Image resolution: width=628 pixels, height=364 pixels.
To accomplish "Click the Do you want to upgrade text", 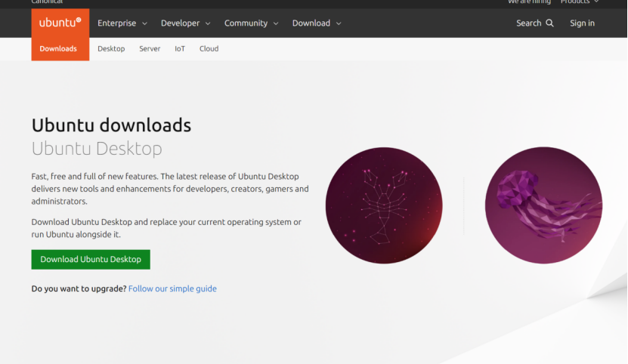I will point(79,288).
